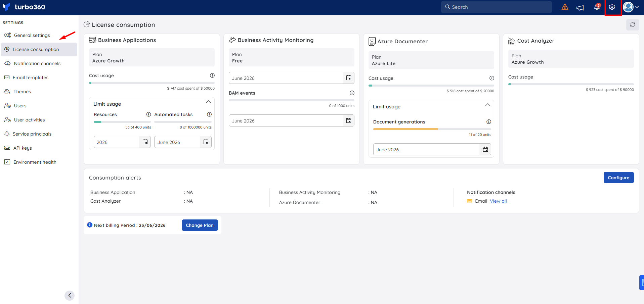Screen dimensions: 644x304
Task: Open Environment health page
Action: [39, 162]
